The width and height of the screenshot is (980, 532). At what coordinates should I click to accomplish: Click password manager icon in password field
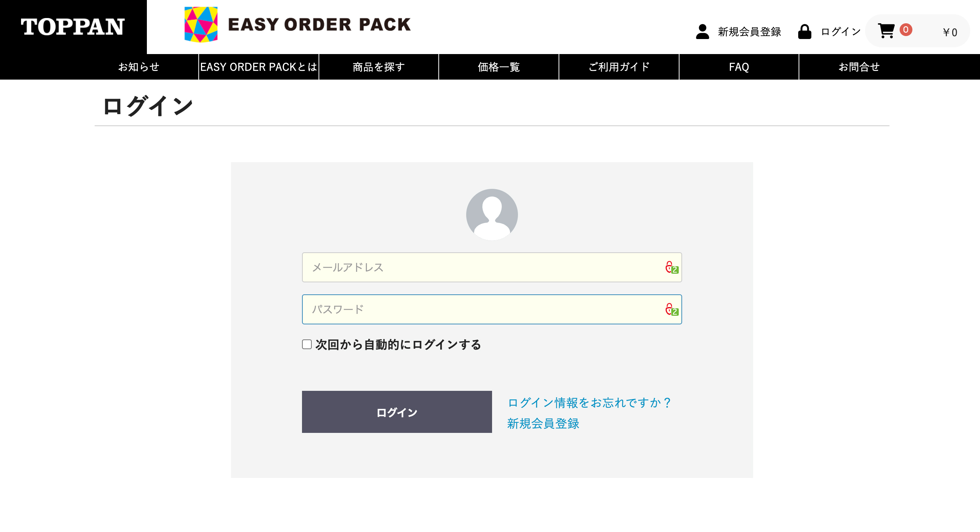(672, 309)
